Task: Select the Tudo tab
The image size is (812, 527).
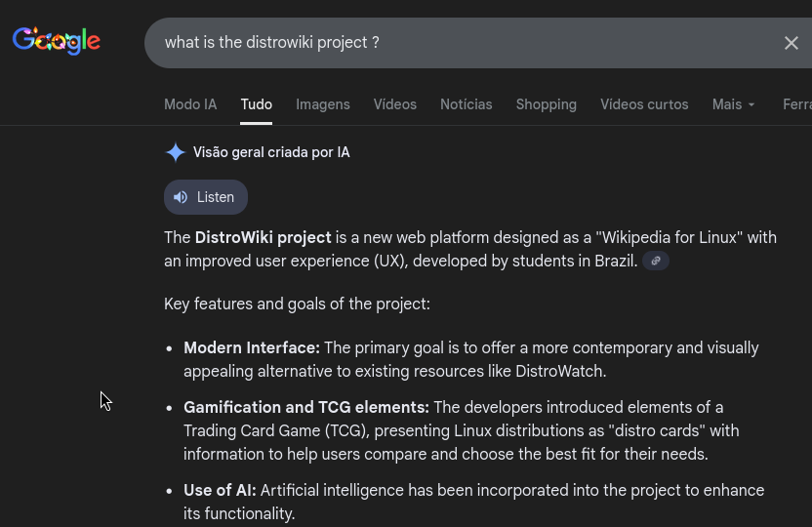Action: (x=257, y=104)
